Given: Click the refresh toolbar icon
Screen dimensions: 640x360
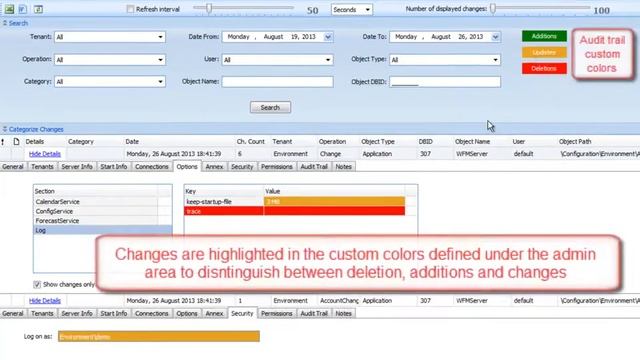Looking at the screenshot, I should [x=38, y=9].
